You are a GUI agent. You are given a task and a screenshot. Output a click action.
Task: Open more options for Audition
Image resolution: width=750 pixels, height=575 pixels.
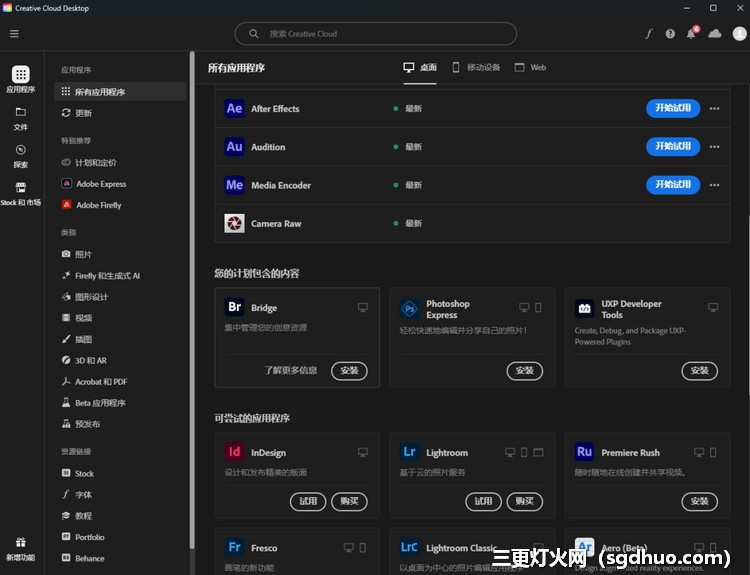point(714,146)
